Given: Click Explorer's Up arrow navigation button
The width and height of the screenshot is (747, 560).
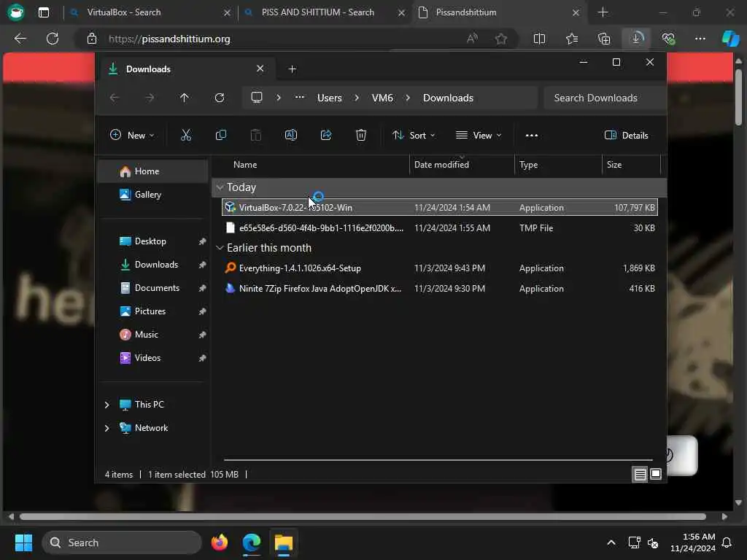Looking at the screenshot, I should pyautogui.click(x=185, y=98).
